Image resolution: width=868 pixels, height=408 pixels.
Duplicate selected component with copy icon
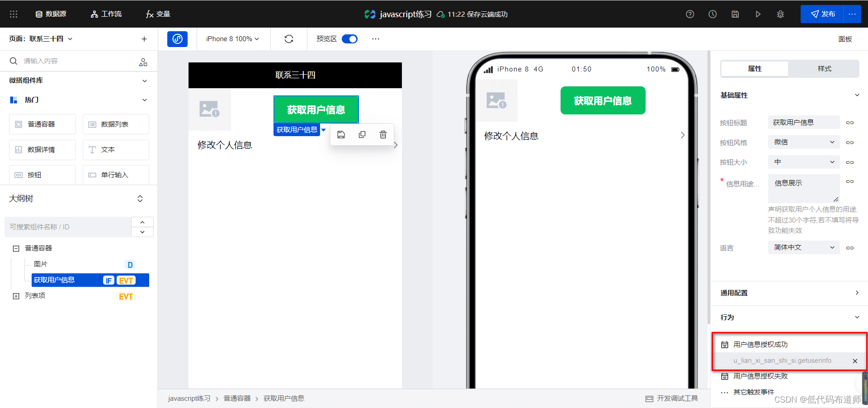pos(362,135)
